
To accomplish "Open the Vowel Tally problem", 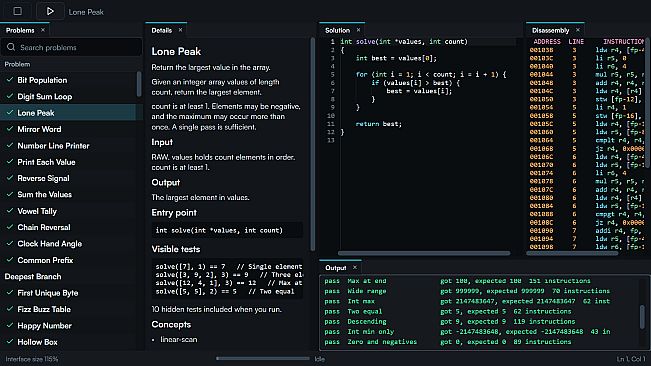I will [x=69, y=211].
